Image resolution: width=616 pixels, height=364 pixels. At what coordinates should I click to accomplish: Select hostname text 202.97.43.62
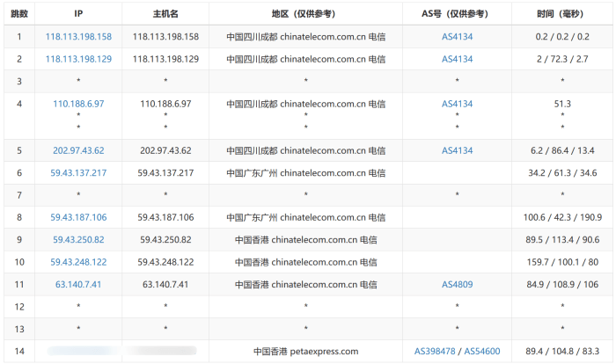(165, 150)
